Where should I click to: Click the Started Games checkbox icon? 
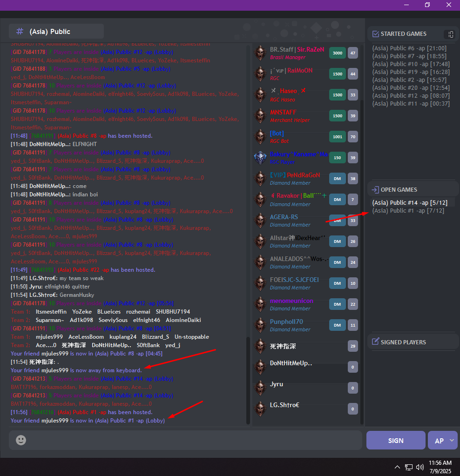pos(376,34)
